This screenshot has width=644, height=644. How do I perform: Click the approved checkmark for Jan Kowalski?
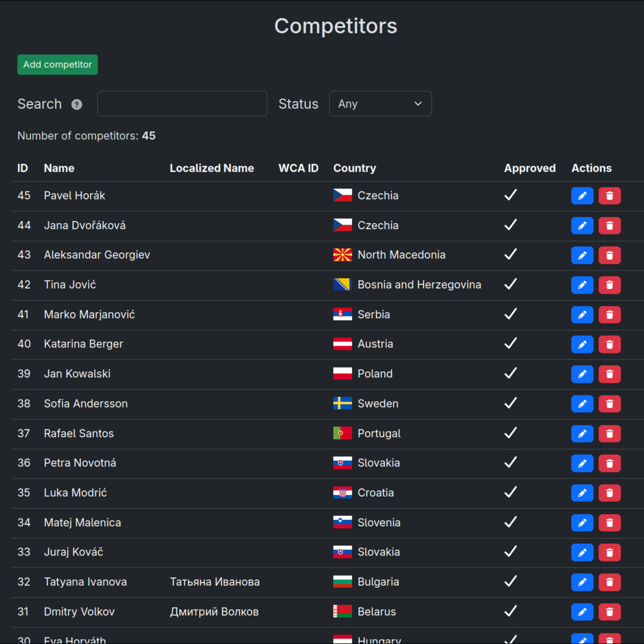(510, 374)
